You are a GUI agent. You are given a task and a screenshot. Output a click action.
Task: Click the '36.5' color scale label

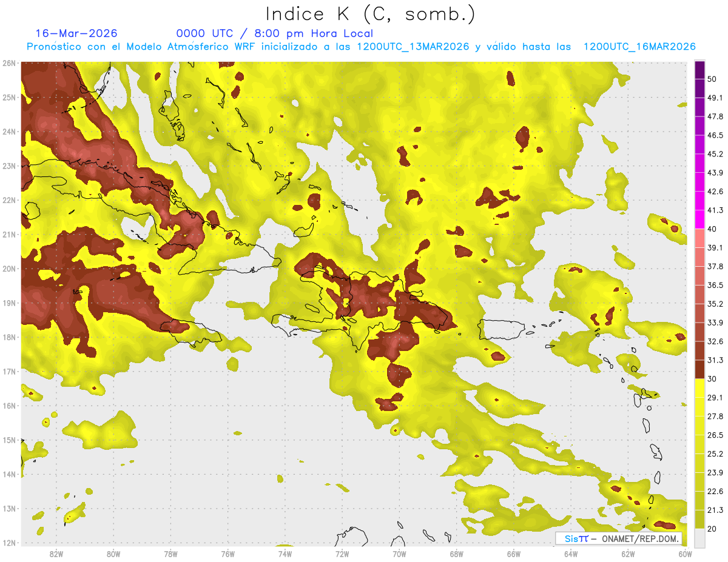coord(715,285)
